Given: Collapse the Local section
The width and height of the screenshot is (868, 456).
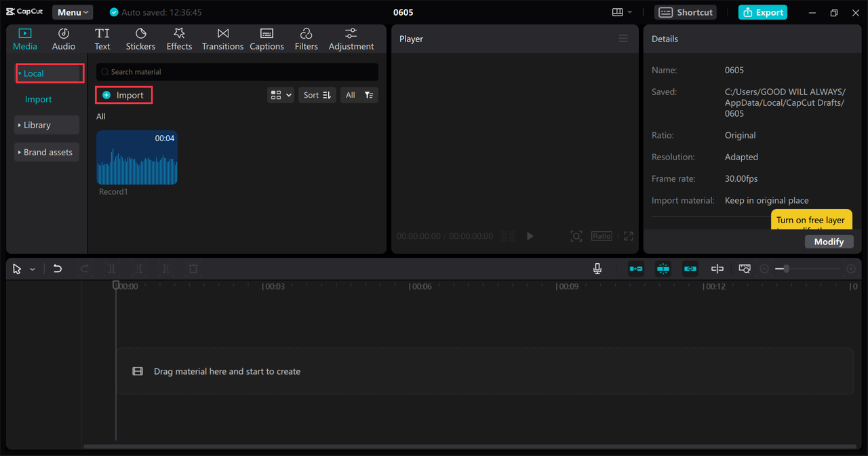Looking at the screenshot, I should coord(50,73).
